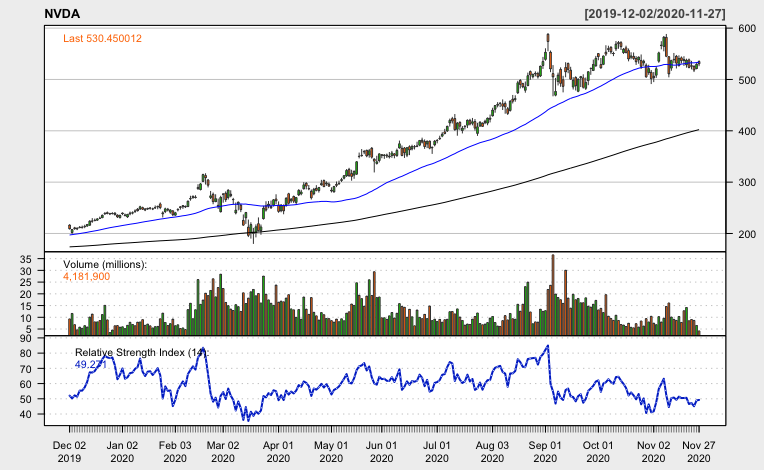The height and width of the screenshot is (470, 764).
Task: Click the Aug 03 2020 date label
Action: click(492, 451)
